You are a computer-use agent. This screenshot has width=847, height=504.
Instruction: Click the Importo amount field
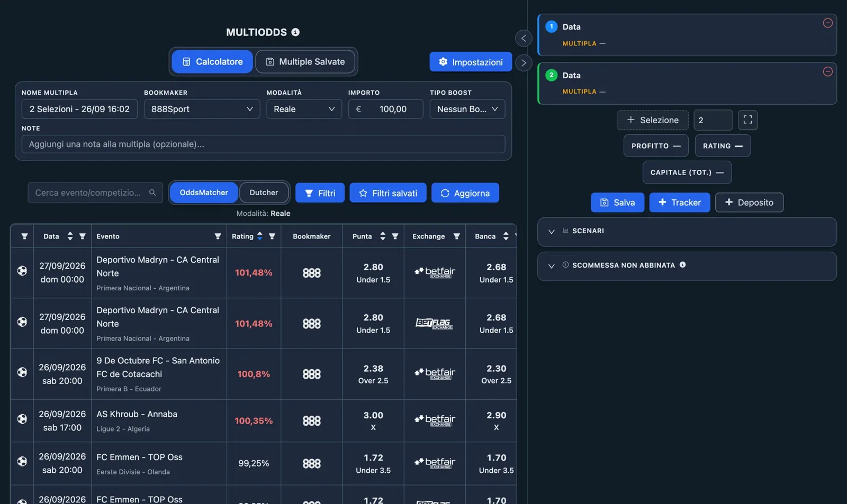[385, 109]
